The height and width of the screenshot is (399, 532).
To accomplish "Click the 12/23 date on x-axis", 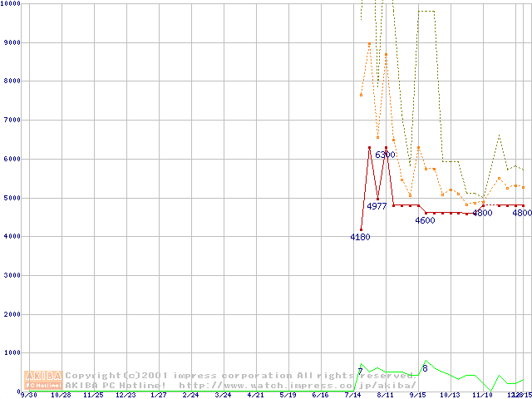I will point(126,395).
